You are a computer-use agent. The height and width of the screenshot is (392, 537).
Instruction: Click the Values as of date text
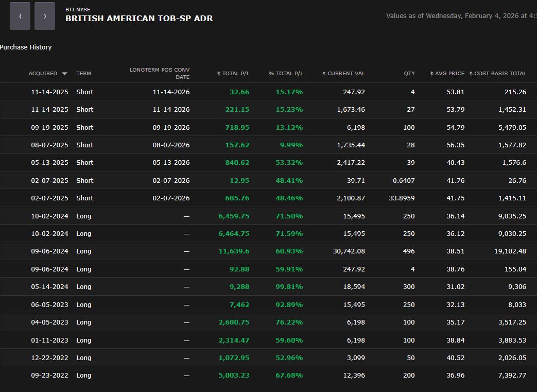pyautogui.click(x=461, y=16)
